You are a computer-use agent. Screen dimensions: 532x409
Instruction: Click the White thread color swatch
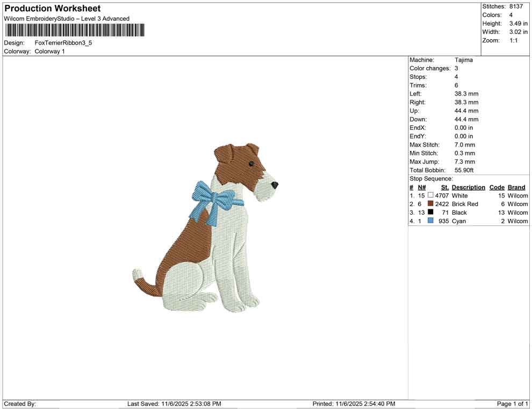pos(430,195)
